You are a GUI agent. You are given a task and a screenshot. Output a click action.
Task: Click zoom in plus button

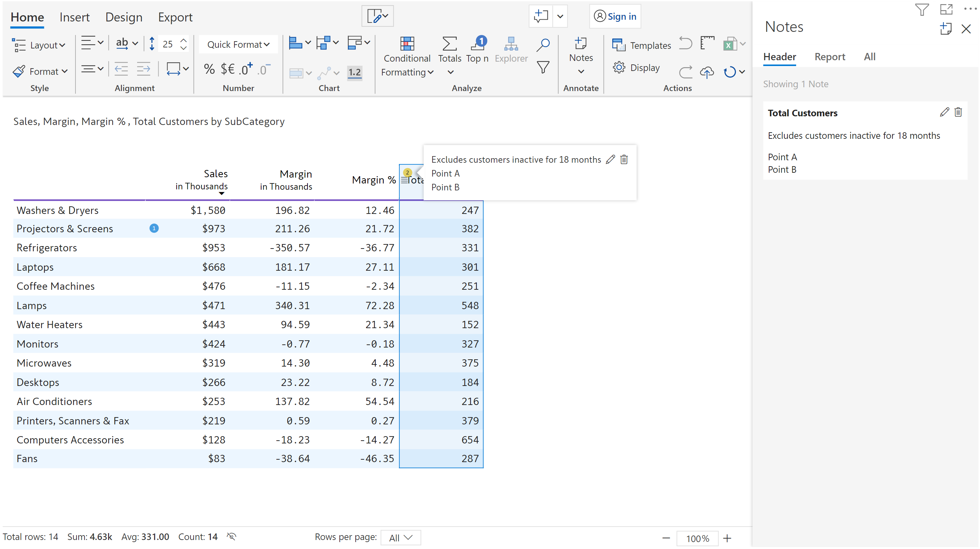pyautogui.click(x=727, y=538)
